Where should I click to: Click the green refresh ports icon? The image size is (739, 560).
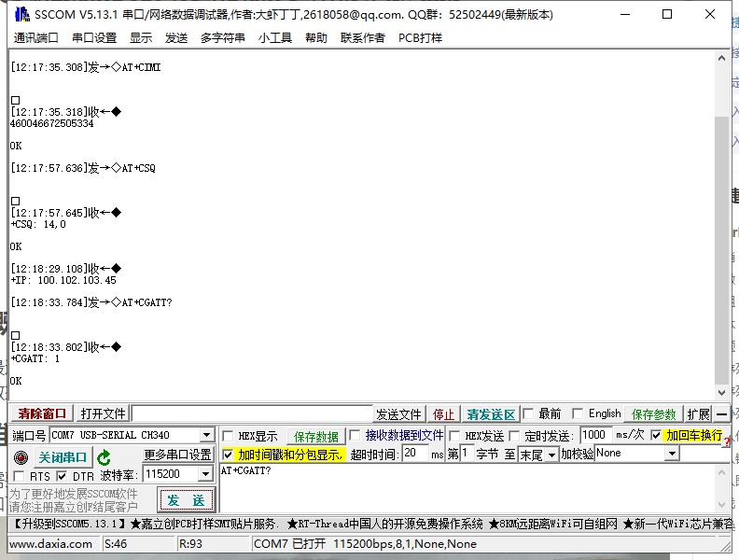pyautogui.click(x=104, y=457)
